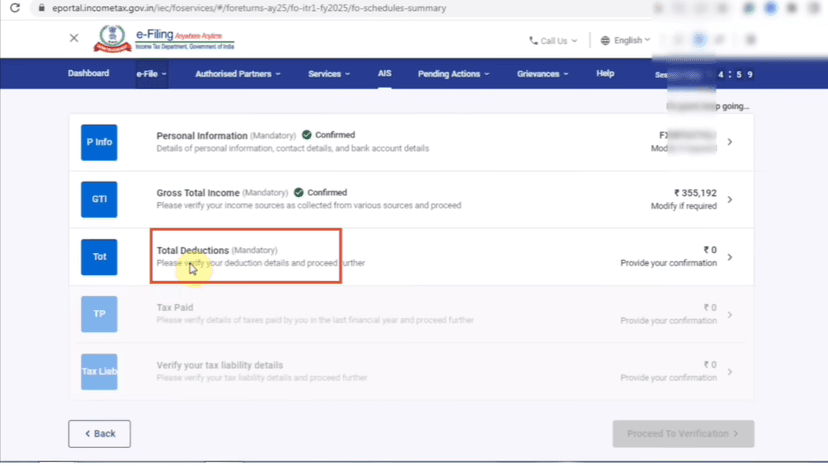This screenshot has height=466, width=828.
Task: Click the Tot blue tile icon
Action: pos(99,257)
